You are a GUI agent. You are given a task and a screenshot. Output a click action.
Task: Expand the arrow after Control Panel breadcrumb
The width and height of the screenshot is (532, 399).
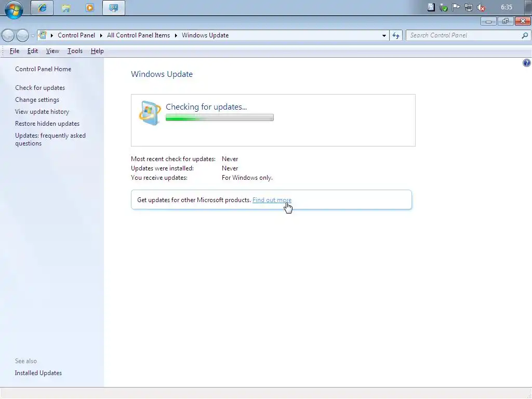(x=101, y=35)
